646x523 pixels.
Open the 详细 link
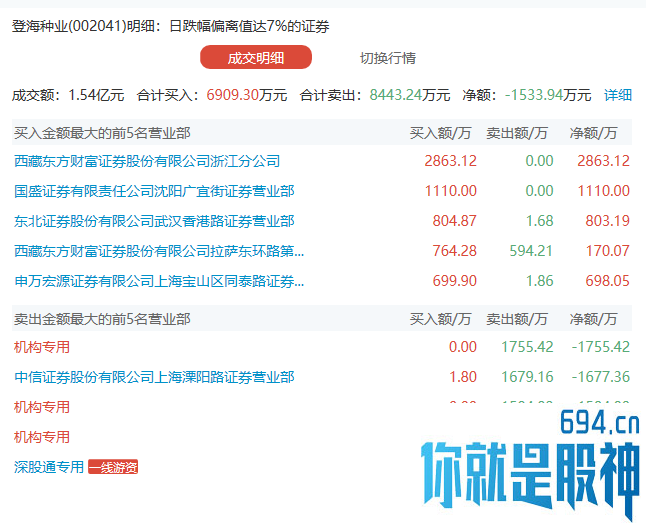(618, 95)
